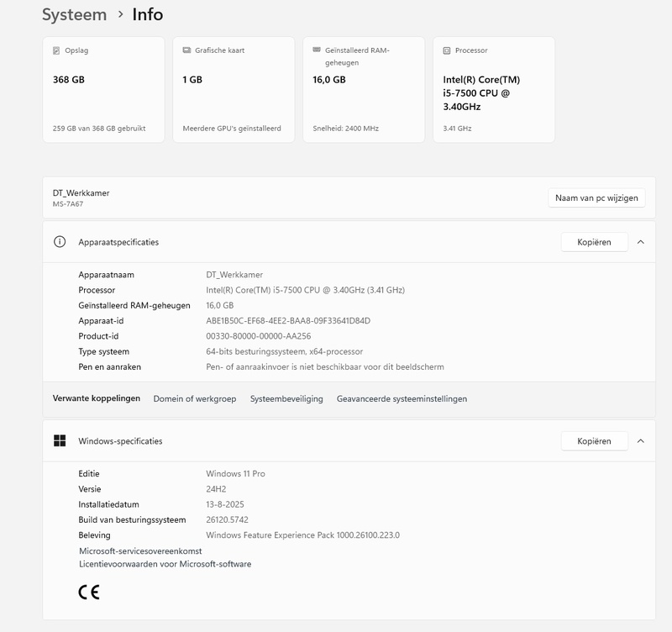
Task: Click the storage (Opslag) card icon
Action: 56,50
